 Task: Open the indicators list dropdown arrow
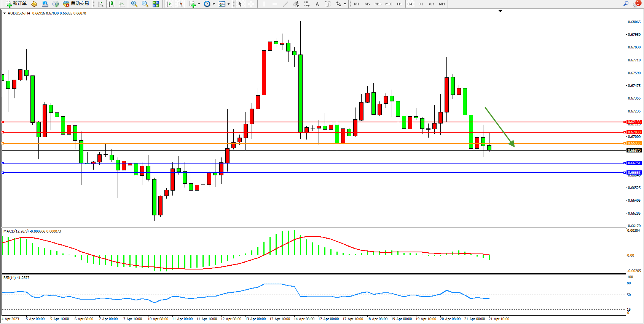[199, 4]
